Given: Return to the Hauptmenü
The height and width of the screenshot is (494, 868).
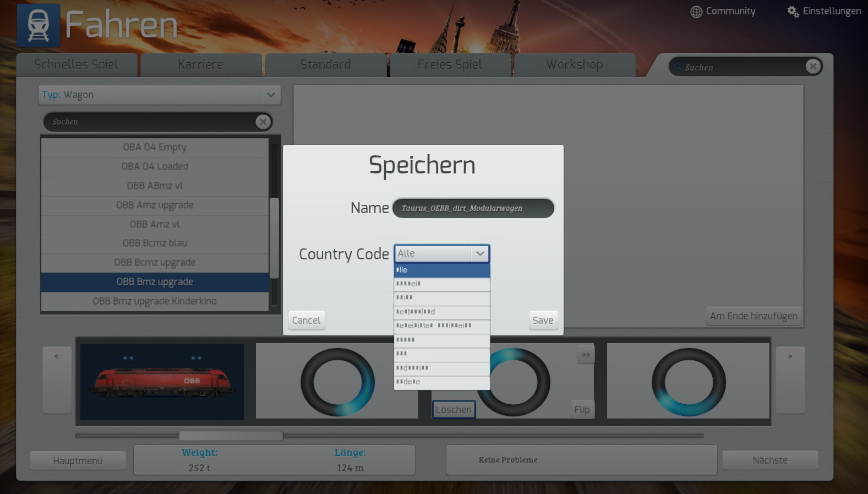Looking at the screenshot, I should (x=78, y=460).
